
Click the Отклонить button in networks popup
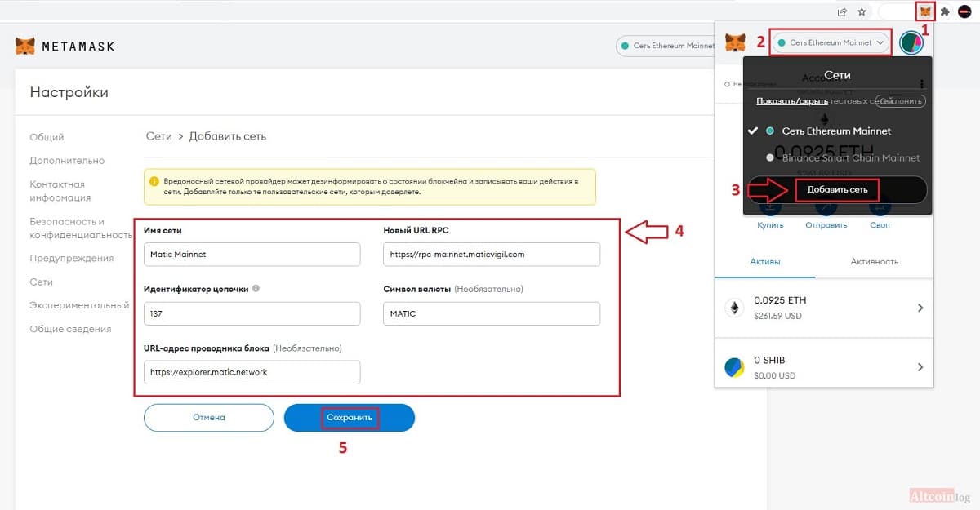(x=902, y=101)
